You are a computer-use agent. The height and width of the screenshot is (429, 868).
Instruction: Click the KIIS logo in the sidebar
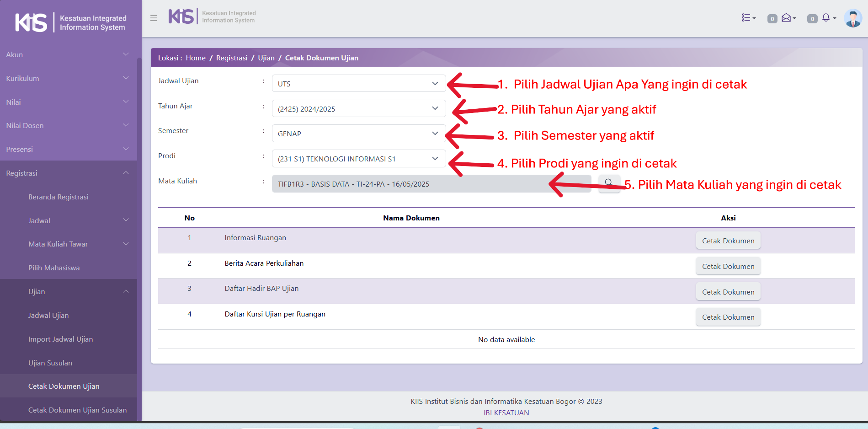(31, 22)
